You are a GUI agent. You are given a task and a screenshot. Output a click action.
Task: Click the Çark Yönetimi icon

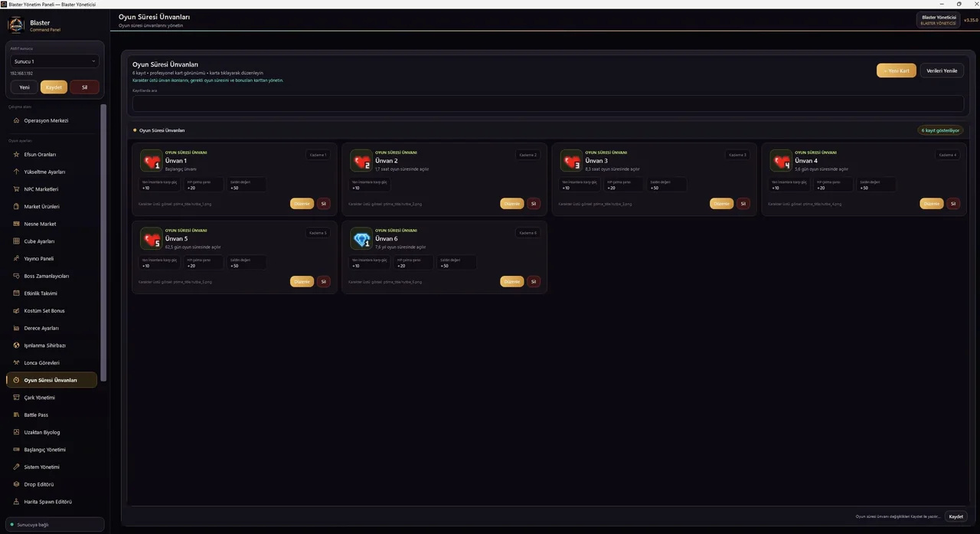point(17,398)
